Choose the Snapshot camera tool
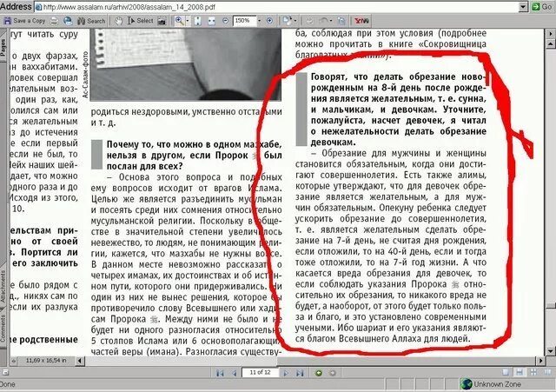 [x=162, y=21]
